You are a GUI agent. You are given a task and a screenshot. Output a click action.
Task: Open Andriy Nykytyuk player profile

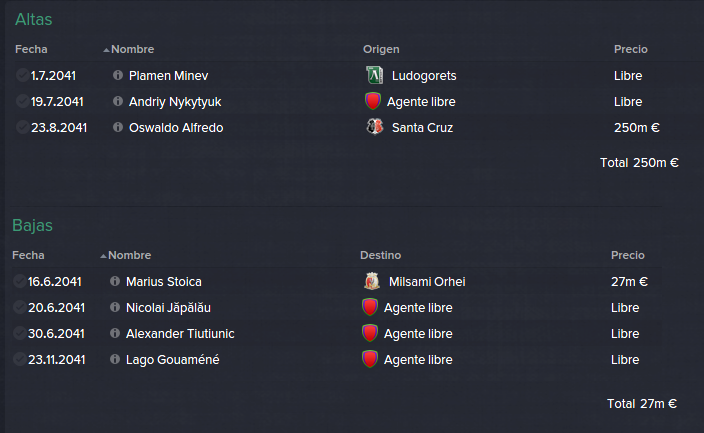175,102
